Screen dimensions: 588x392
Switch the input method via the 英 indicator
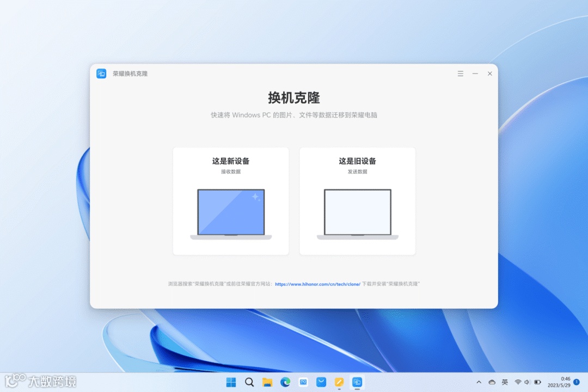click(x=505, y=382)
